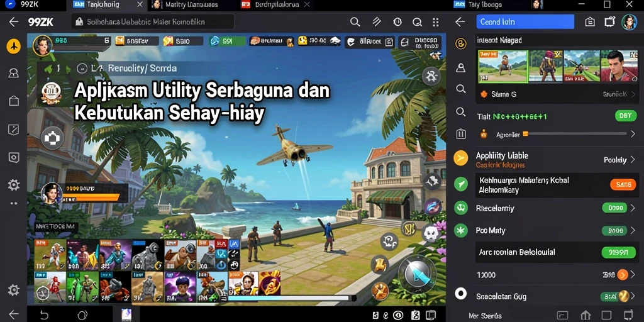Click the yellow airplane icon in left sidebar
The image size is (644, 322).
pos(14,46)
